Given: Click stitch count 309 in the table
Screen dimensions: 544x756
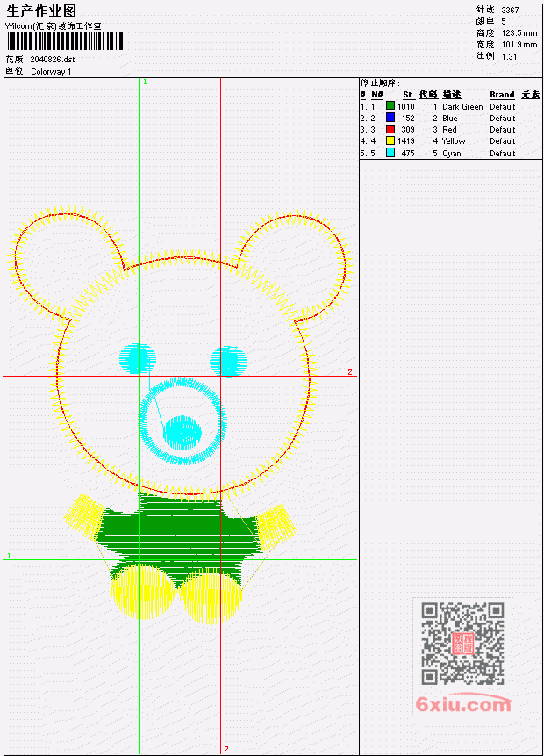Looking at the screenshot, I should coord(408,130).
